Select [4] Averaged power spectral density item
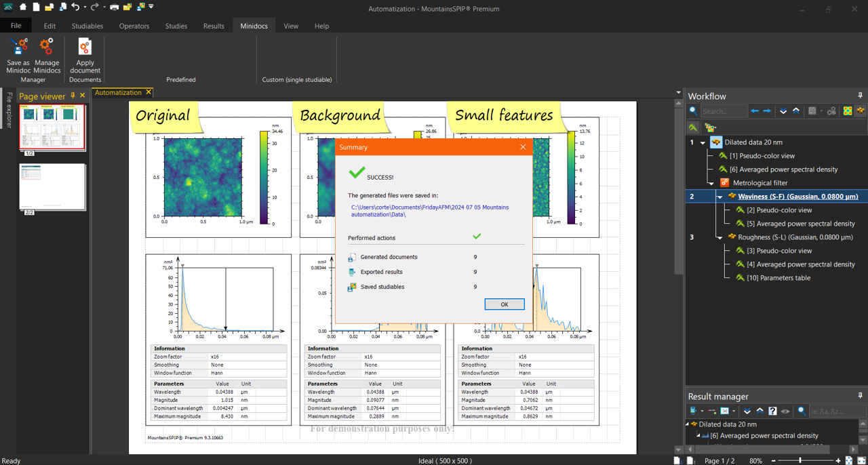The width and height of the screenshot is (868, 465). click(800, 264)
